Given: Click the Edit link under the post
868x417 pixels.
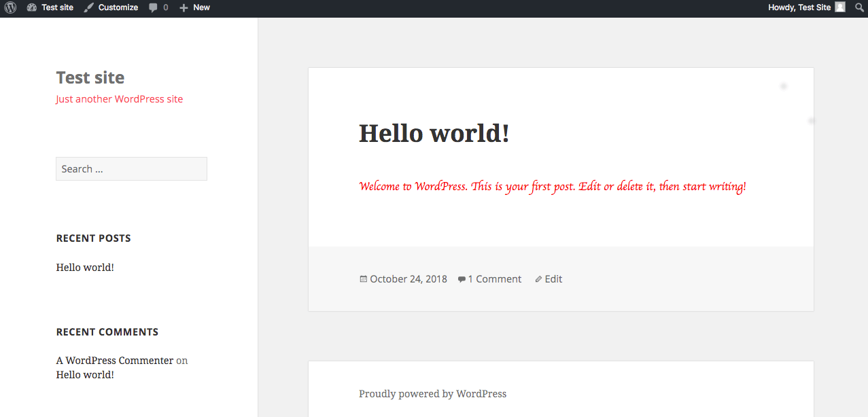Looking at the screenshot, I should [553, 279].
